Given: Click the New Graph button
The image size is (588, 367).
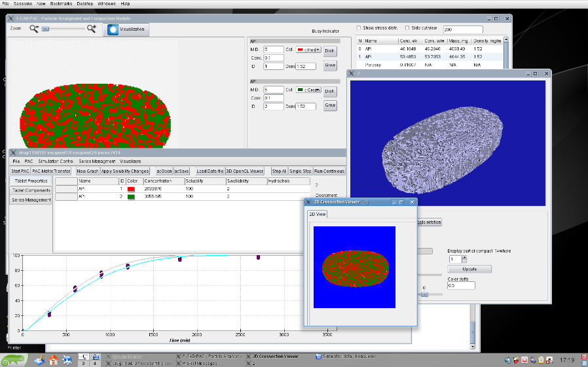Looking at the screenshot, I should pos(87,171).
